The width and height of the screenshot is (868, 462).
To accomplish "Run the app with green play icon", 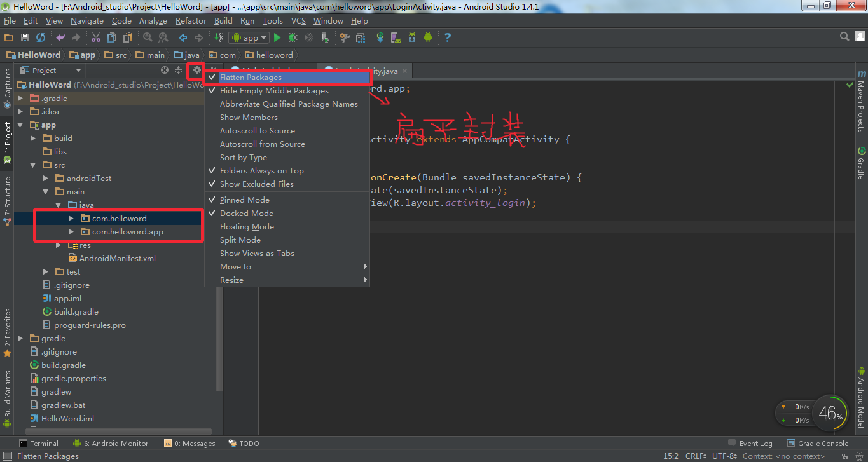I will (x=277, y=38).
